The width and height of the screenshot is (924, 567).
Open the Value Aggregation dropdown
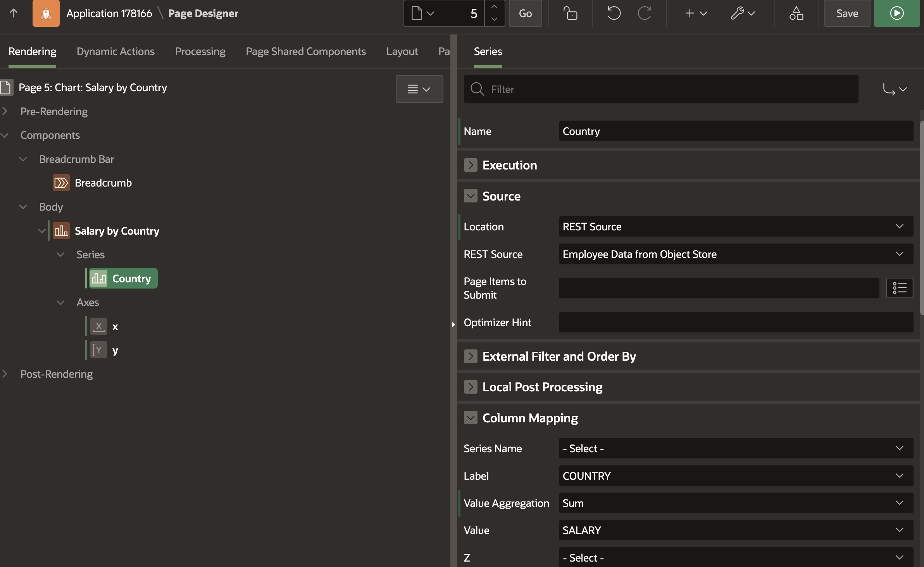[x=736, y=503]
